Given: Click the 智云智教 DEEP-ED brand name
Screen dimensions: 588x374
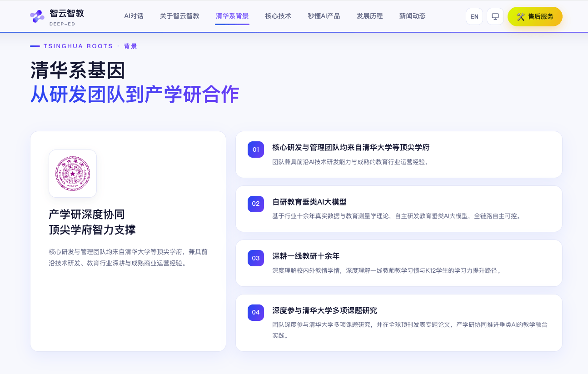Looking at the screenshot, I should 67,16.
